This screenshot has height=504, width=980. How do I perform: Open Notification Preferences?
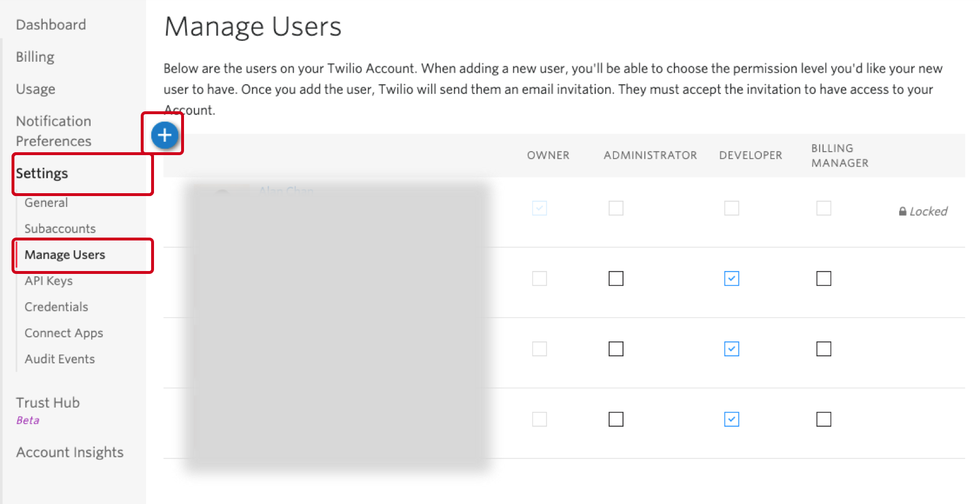(x=54, y=131)
